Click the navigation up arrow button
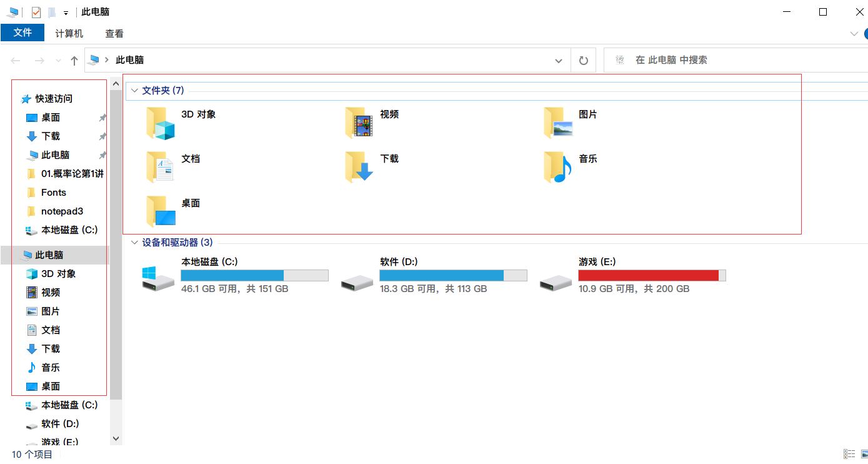The height and width of the screenshot is (464, 868). tap(74, 59)
